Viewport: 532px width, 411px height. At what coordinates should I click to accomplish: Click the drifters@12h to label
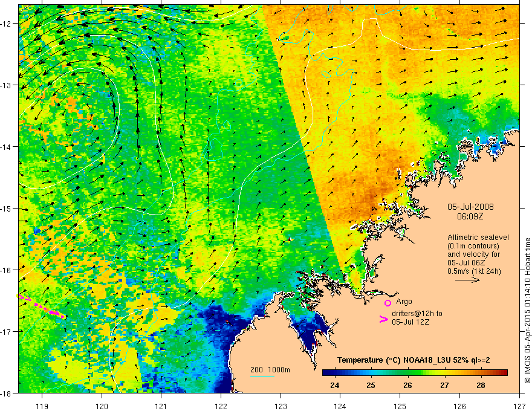[417, 314]
